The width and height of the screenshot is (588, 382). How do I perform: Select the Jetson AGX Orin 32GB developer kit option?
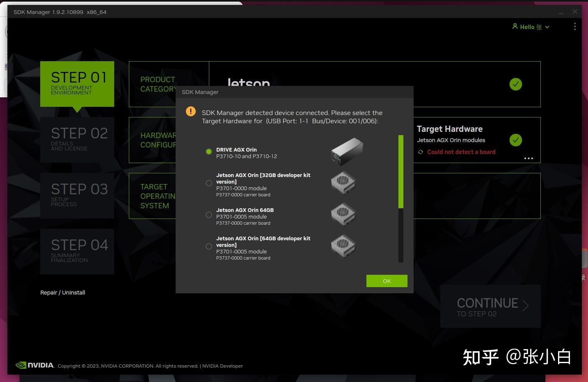click(x=209, y=183)
